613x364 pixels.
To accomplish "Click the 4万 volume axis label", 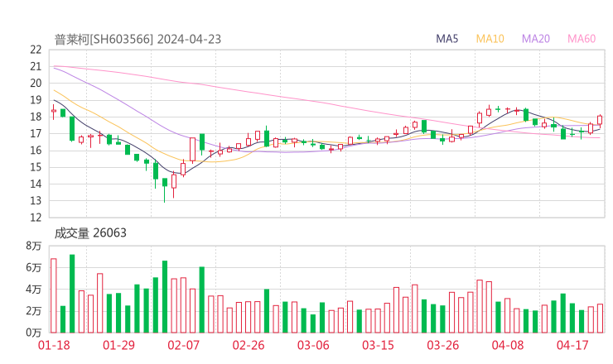I will [x=34, y=290].
